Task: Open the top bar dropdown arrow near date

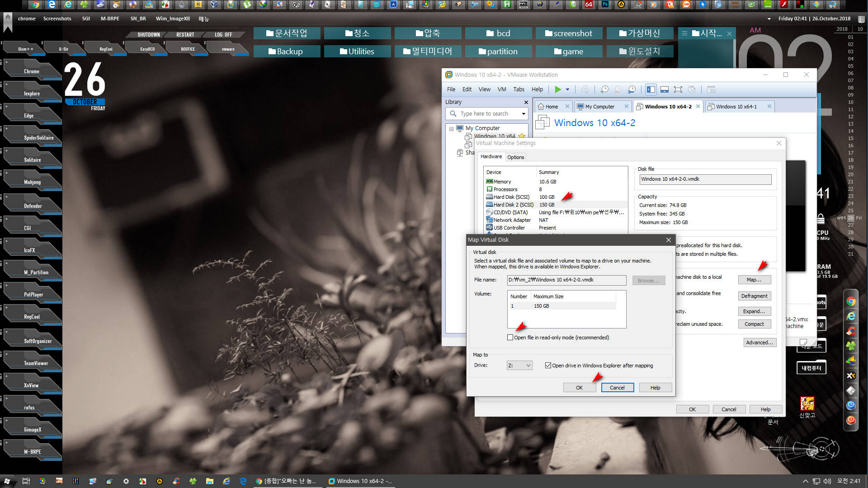Action: 769,19
